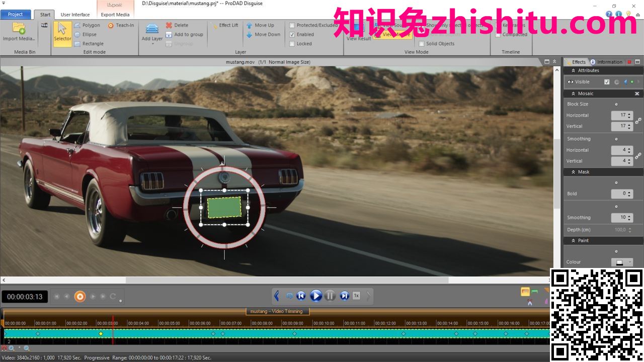Click the red record icon in Effects panel header
The width and height of the screenshot is (644, 362).
(x=629, y=62)
